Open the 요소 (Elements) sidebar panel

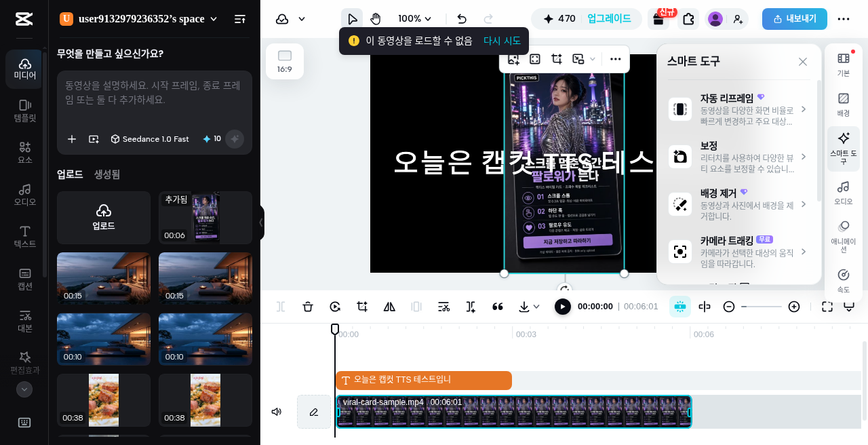(x=24, y=153)
